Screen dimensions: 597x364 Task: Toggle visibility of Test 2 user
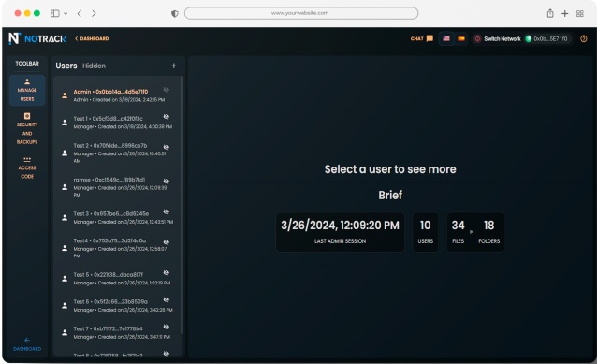pyautogui.click(x=167, y=147)
